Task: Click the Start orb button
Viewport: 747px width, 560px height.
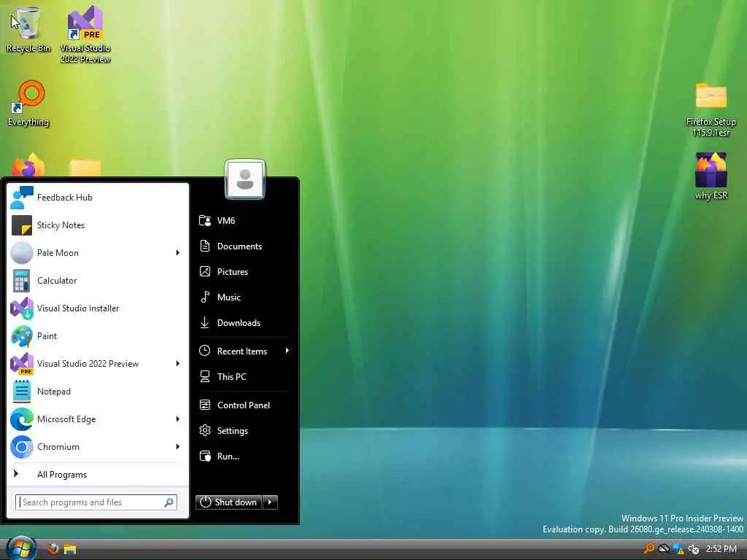Action: point(21,548)
